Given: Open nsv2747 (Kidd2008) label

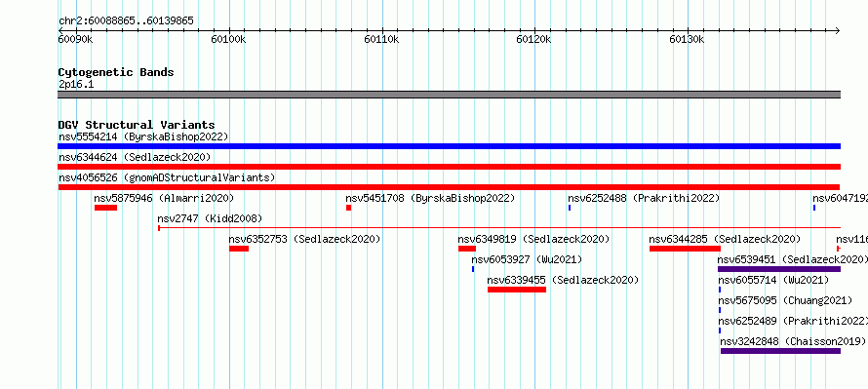Looking at the screenshot, I should tap(210, 218).
